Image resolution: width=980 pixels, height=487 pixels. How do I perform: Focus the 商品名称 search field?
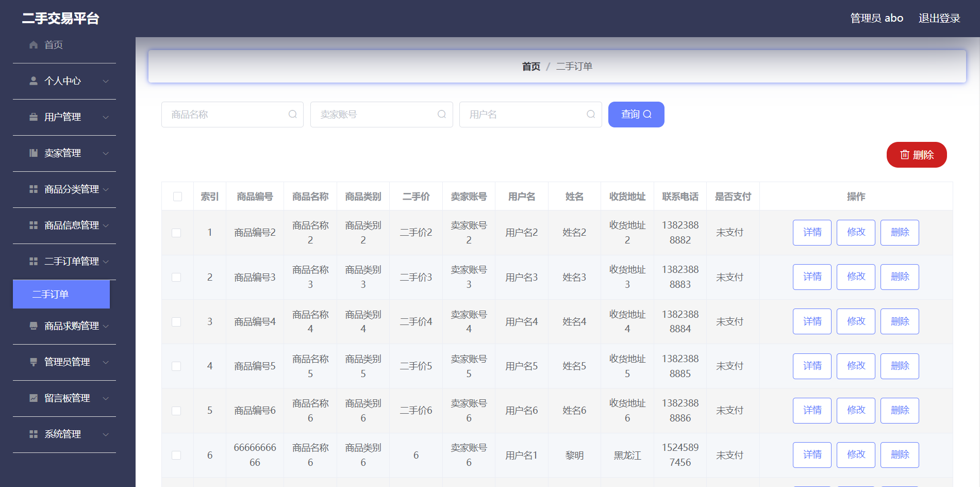[232, 115]
